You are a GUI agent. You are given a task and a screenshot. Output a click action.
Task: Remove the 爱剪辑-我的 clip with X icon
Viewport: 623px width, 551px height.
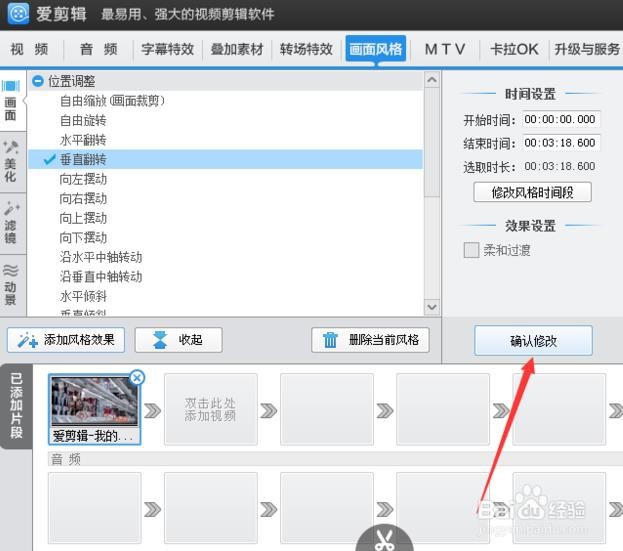point(137,377)
